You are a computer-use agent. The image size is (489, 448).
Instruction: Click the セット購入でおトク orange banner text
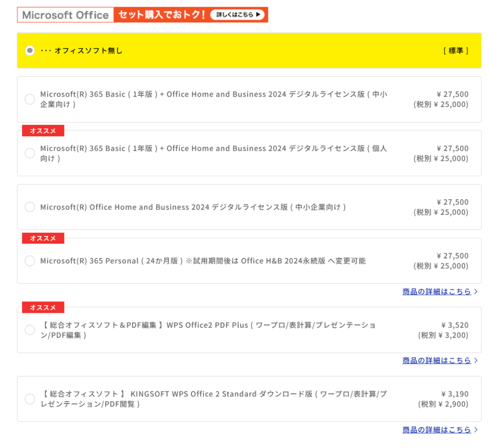(162, 15)
